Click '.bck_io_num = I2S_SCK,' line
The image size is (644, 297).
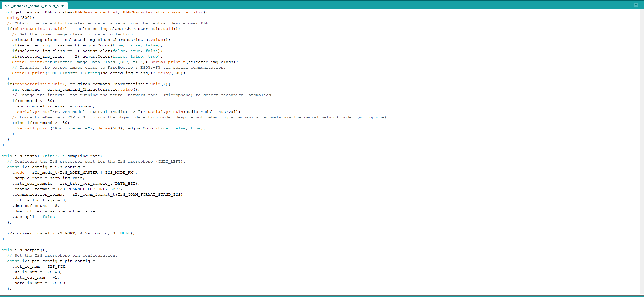coord(39,266)
